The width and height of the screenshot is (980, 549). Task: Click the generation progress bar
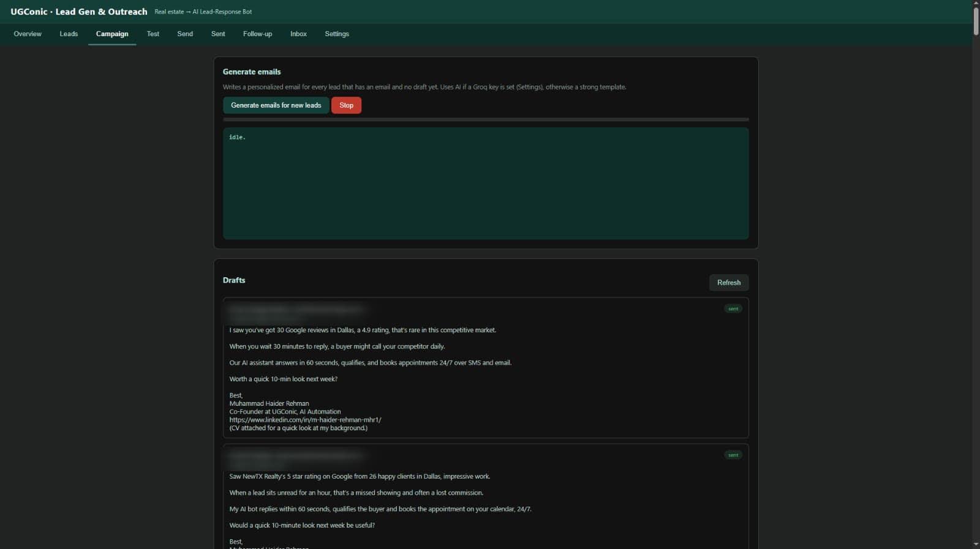[x=486, y=119]
